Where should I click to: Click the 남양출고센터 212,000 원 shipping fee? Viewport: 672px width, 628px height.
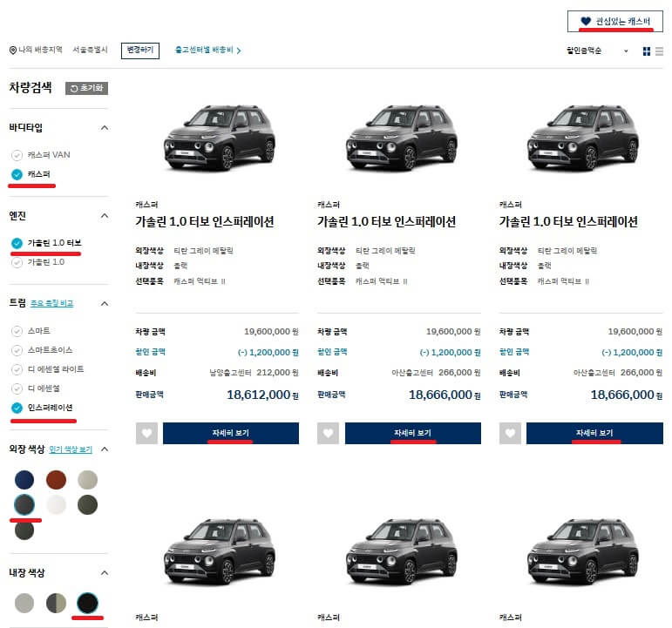coord(254,373)
